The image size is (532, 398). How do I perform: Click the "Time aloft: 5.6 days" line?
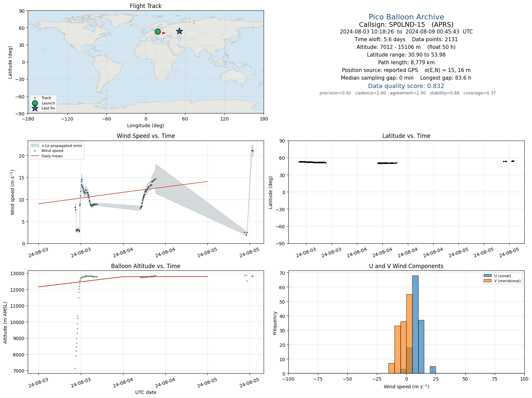pyautogui.click(x=406, y=39)
